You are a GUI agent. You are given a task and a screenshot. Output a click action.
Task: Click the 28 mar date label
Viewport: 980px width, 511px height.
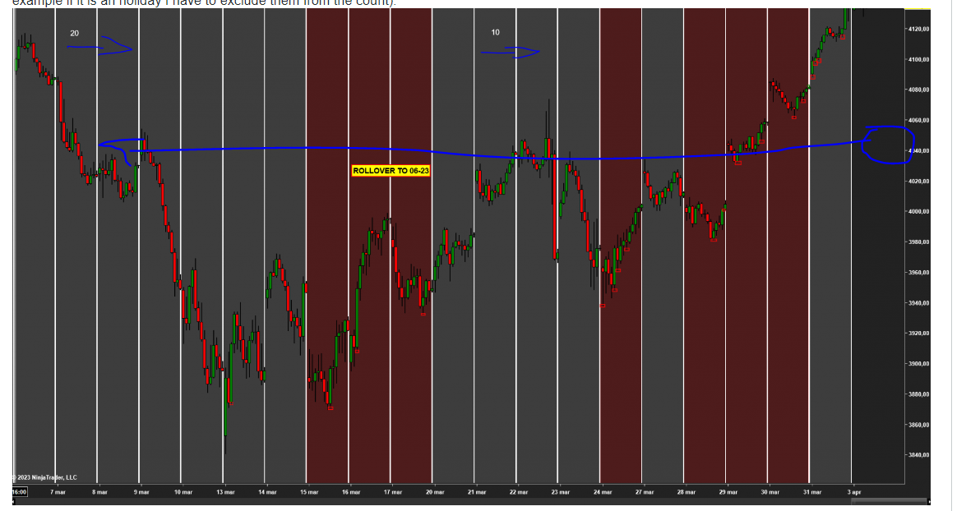(686, 492)
